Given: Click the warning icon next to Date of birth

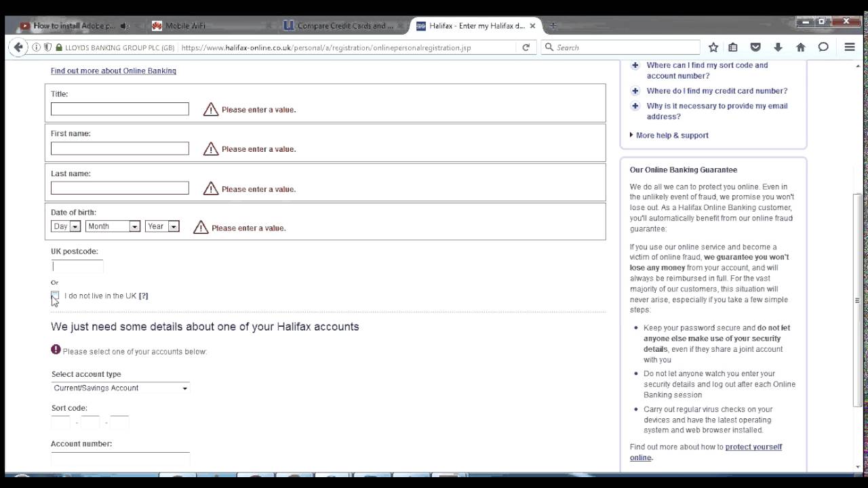Looking at the screenshot, I should click(x=201, y=228).
